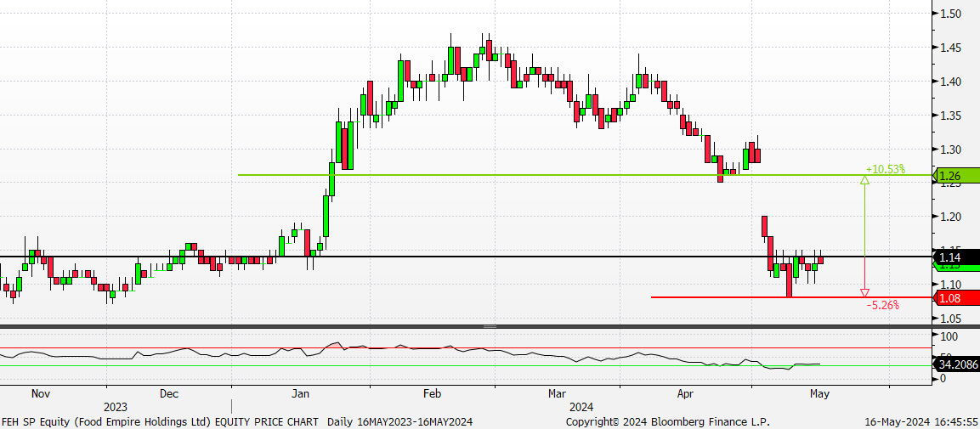Click the 1.50 price axis label

(950, 14)
